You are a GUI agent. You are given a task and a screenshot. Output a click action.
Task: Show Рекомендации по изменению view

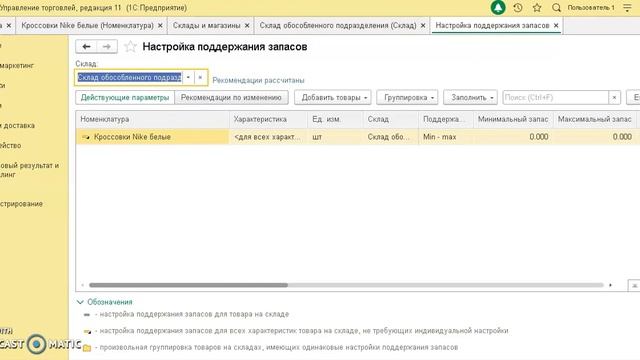click(x=231, y=98)
